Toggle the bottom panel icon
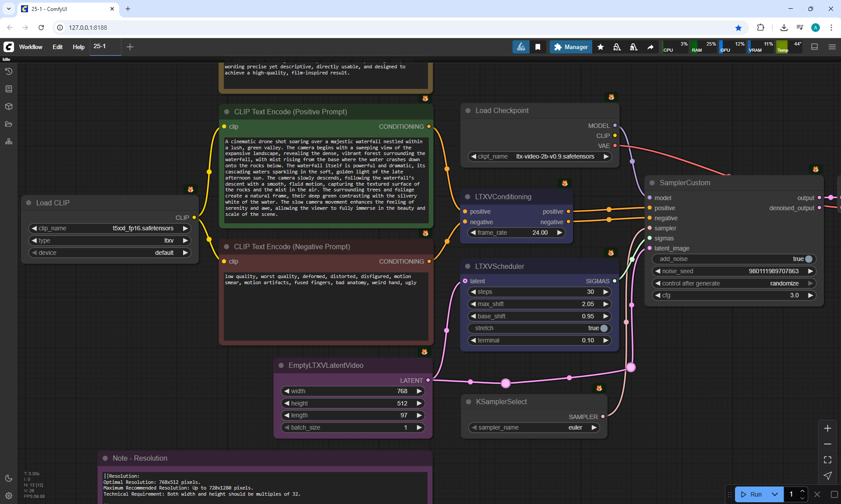 [814, 47]
